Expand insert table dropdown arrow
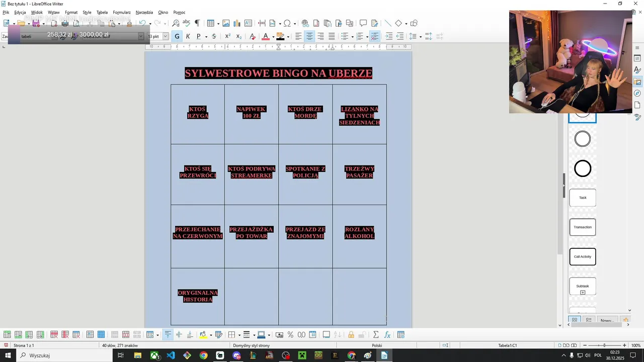 217,24
